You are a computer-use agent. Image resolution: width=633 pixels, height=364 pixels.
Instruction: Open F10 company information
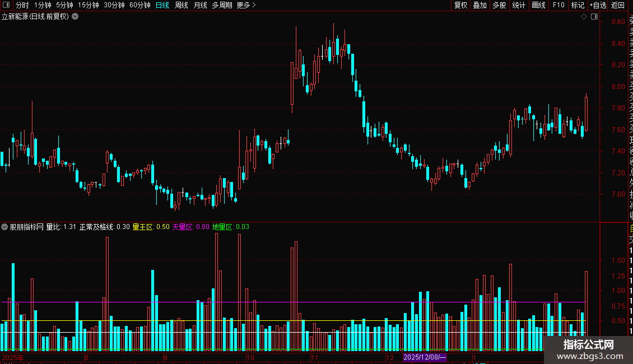[x=558, y=5]
